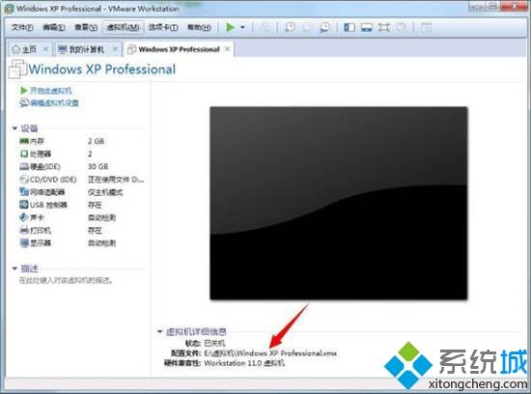Open the 选项卡(T) menu

pyautogui.click(x=163, y=27)
